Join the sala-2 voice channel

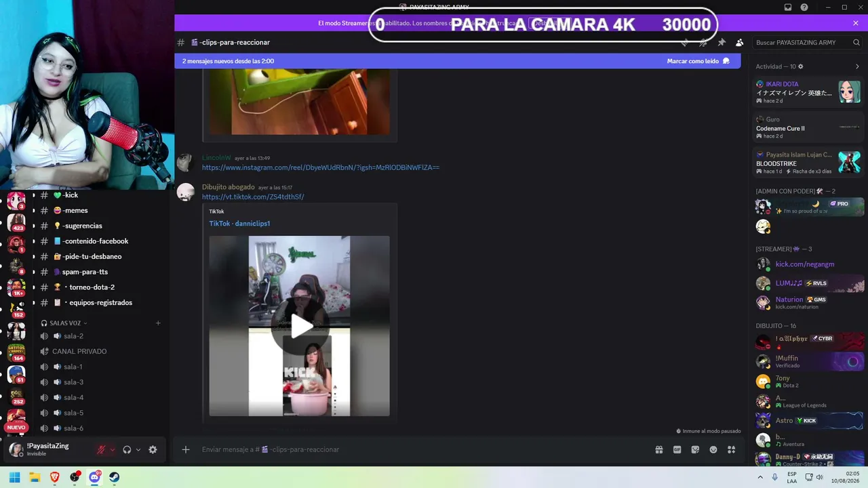[x=102, y=336]
